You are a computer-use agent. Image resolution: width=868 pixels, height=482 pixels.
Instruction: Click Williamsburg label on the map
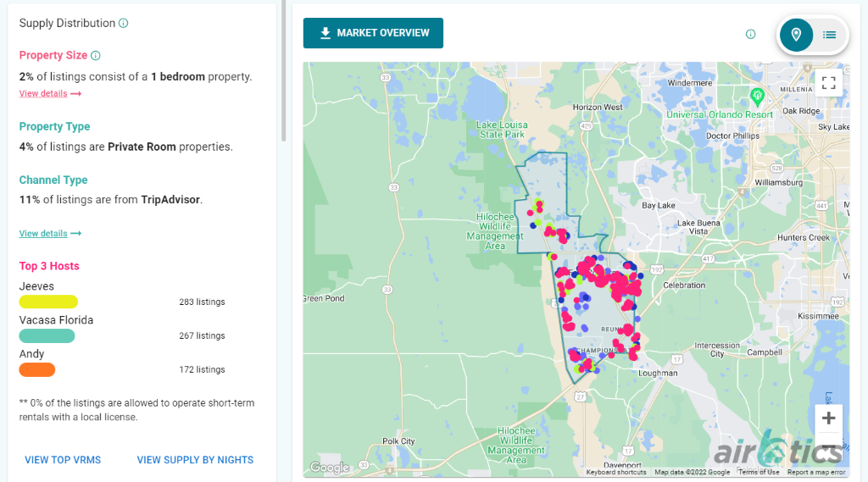coord(778,183)
